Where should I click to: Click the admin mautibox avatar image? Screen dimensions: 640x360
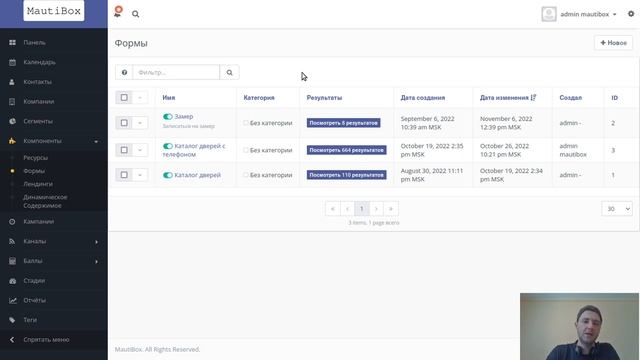(549, 14)
